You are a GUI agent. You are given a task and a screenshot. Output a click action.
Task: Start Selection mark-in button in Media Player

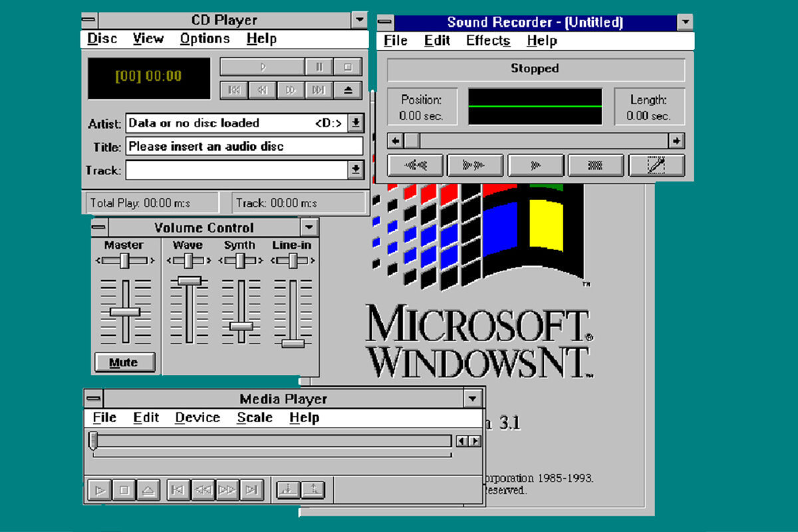click(288, 489)
